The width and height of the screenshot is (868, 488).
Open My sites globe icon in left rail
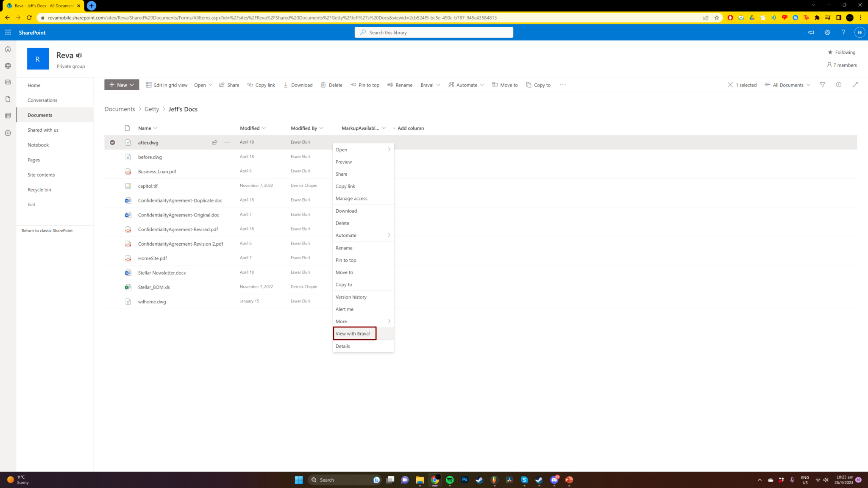click(8, 66)
